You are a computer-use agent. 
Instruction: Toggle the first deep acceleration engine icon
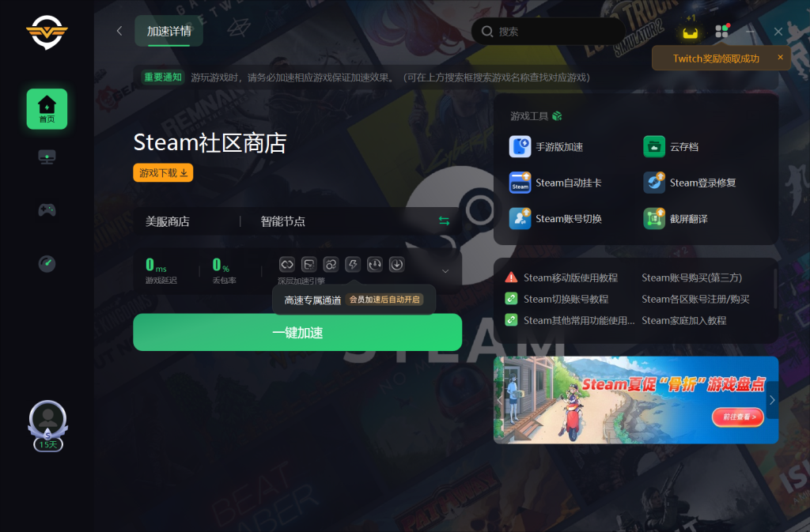pyautogui.click(x=287, y=265)
